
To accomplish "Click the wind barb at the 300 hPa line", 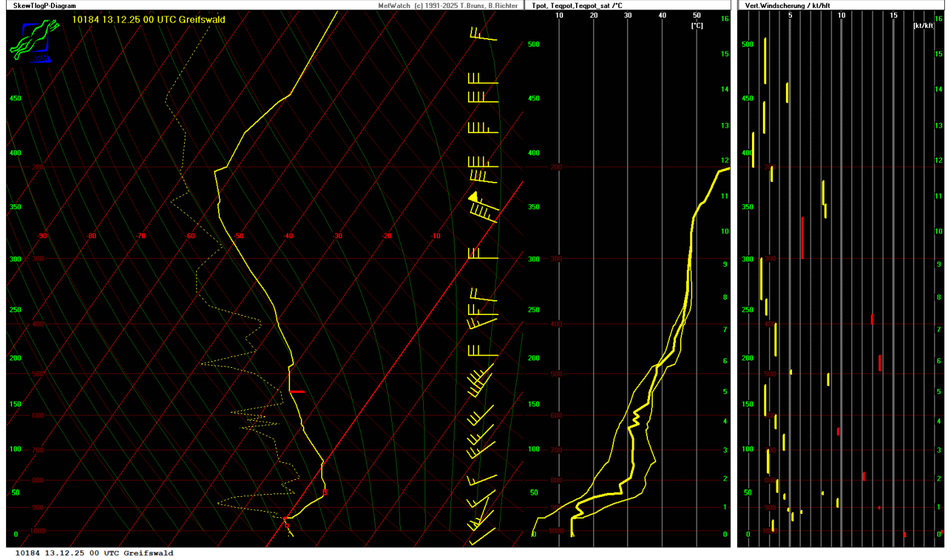I will (x=482, y=256).
